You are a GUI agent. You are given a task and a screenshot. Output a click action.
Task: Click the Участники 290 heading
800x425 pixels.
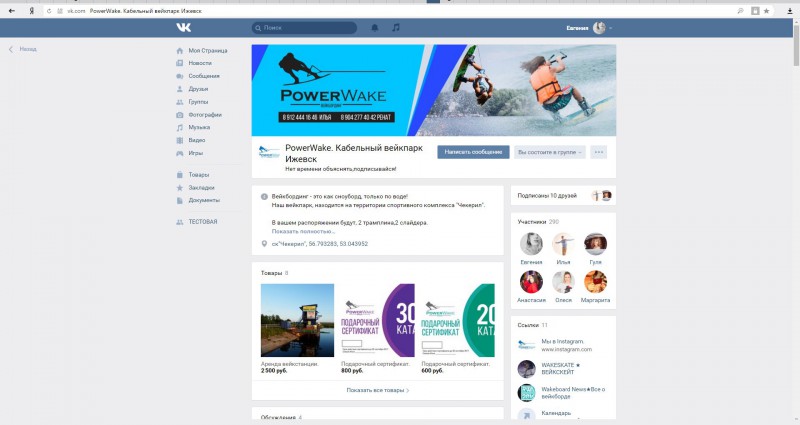(538, 222)
